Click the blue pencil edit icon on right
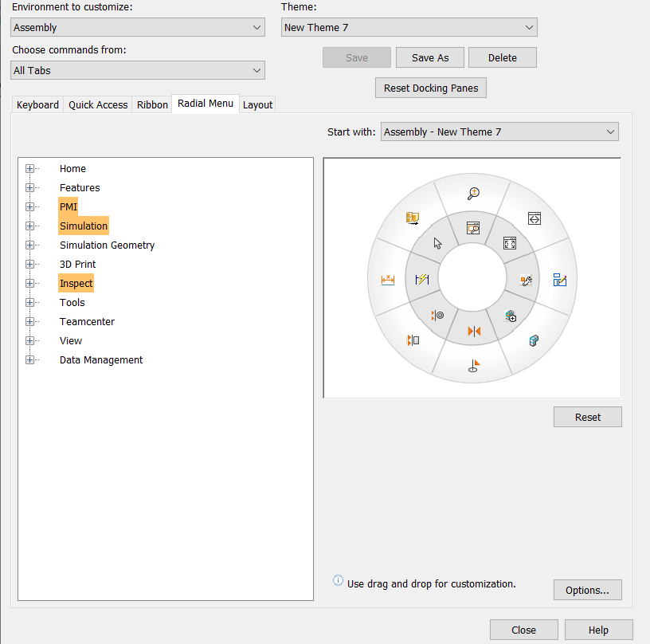650x644 pixels. [x=560, y=280]
